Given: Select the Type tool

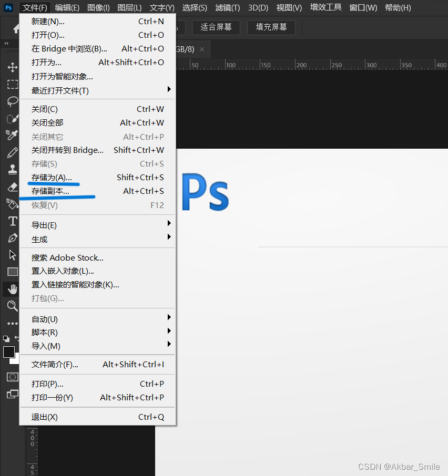Looking at the screenshot, I should tap(12, 221).
